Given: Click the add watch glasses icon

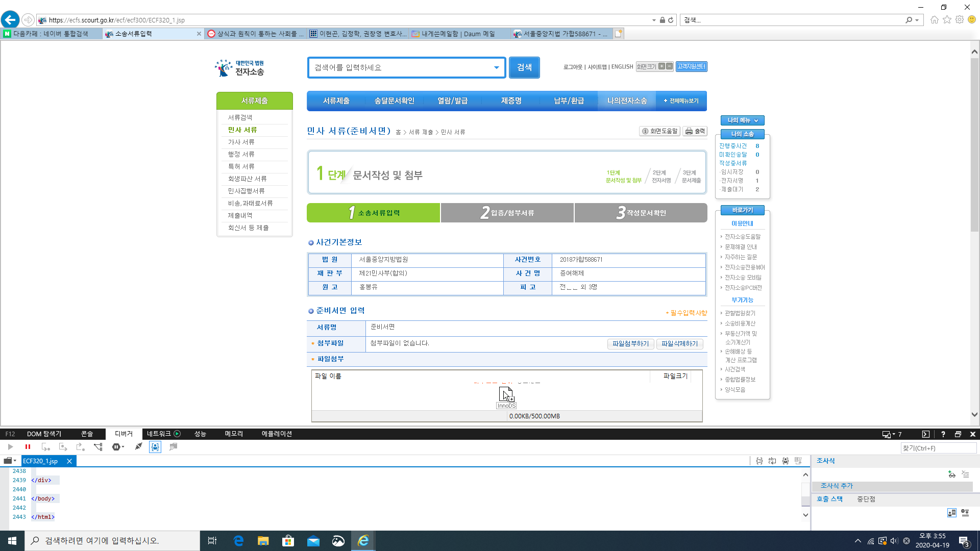Looking at the screenshot, I should pos(951,474).
